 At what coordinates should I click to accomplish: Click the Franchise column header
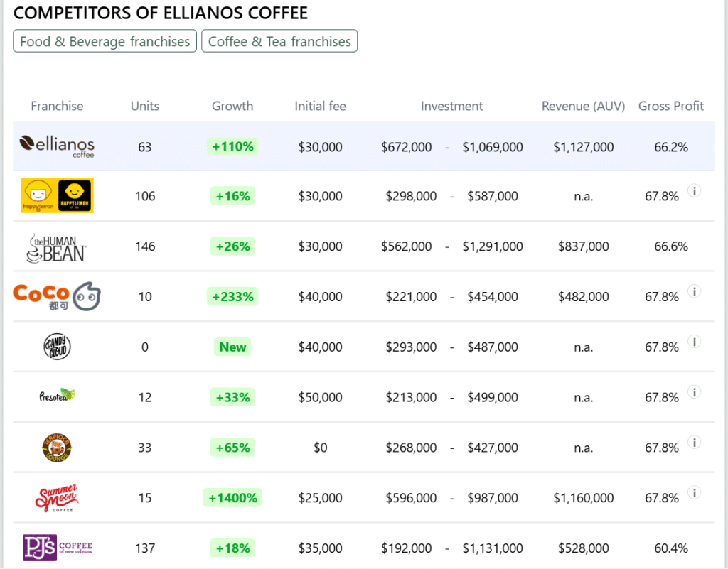[x=57, y=106]
